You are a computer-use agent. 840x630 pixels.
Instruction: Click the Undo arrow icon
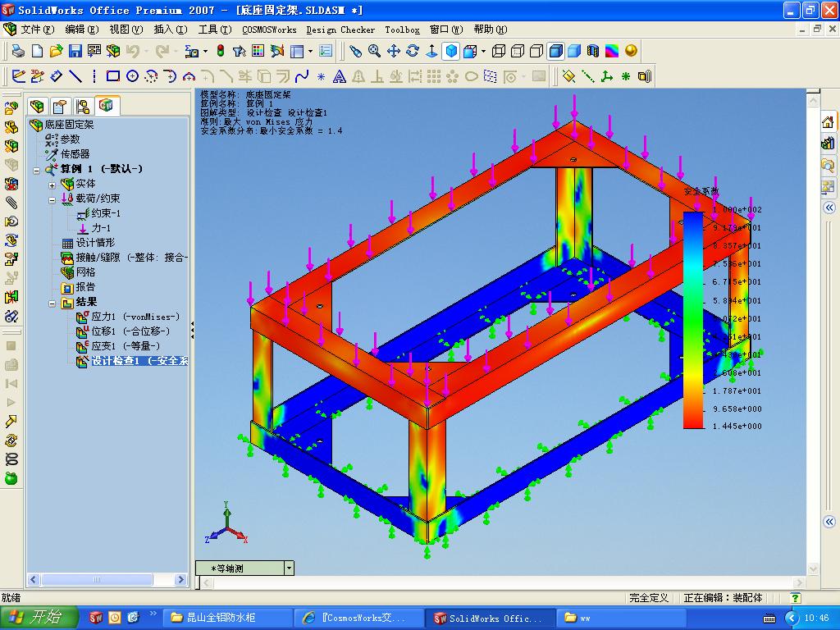point(132,51)
